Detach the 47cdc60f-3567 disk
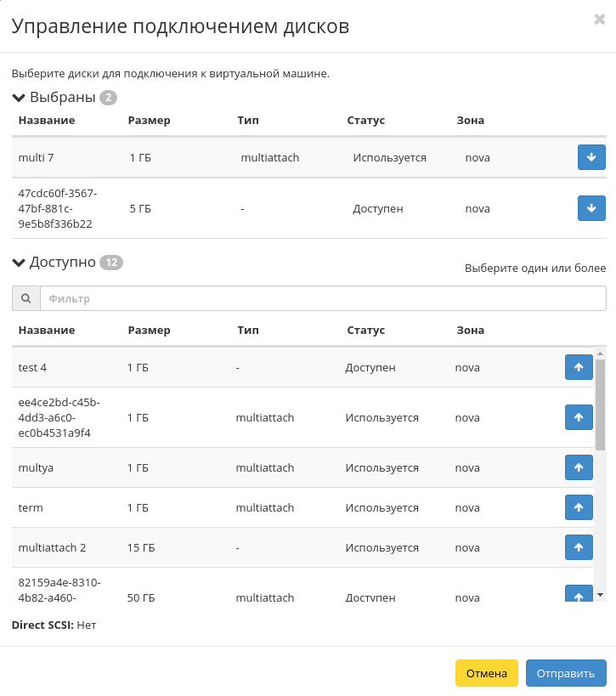 (592, 208)
